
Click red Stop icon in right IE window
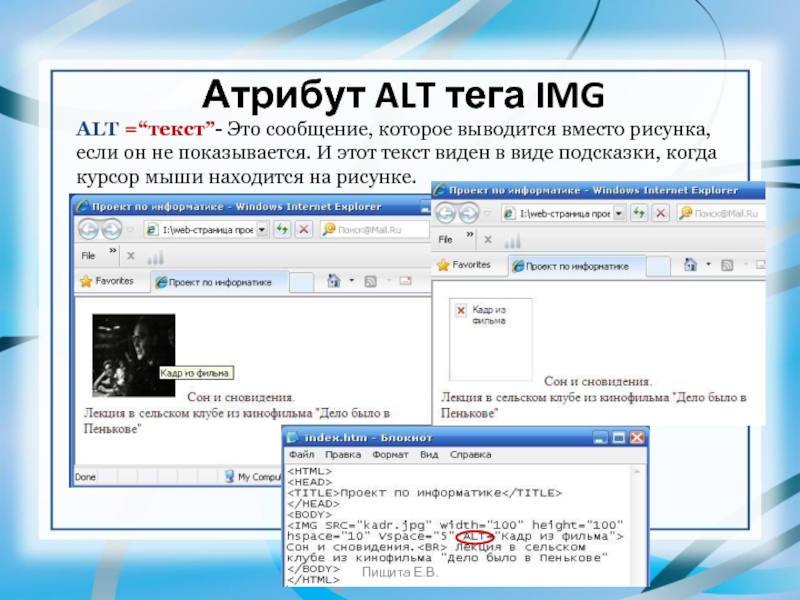click(x=661, y=213)
